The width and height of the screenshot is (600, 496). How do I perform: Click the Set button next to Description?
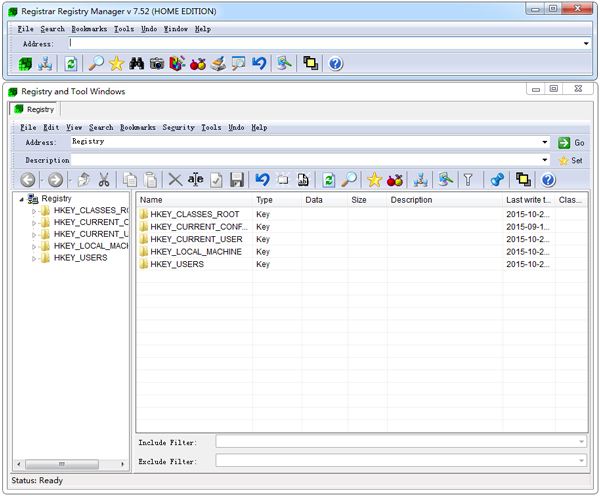[x=570, y=160]
